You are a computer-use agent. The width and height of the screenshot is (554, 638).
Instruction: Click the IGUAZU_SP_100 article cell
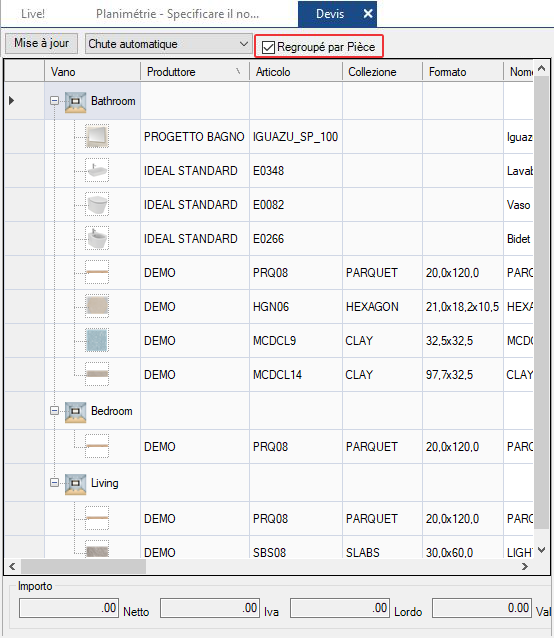296,137
